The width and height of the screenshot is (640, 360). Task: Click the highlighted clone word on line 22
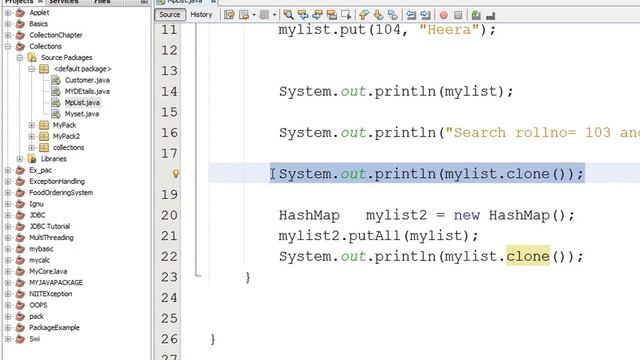[528, 256]
